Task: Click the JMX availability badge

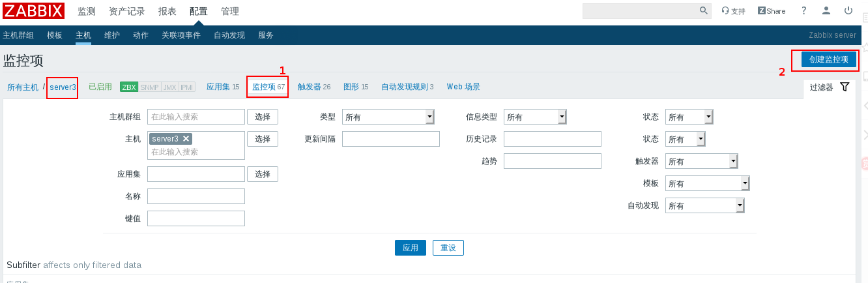Action: coord(169,87)
